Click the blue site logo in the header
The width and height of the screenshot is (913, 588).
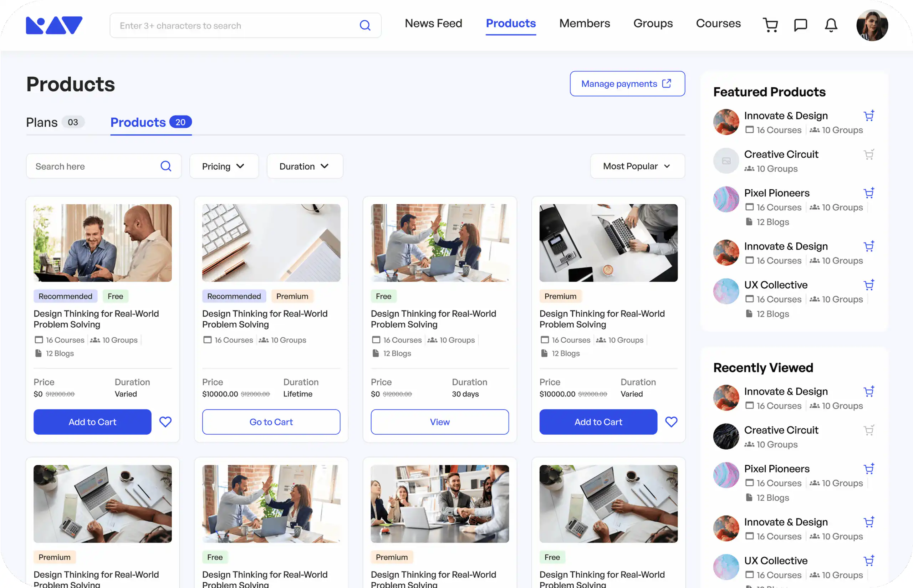[x=54, y=25]
